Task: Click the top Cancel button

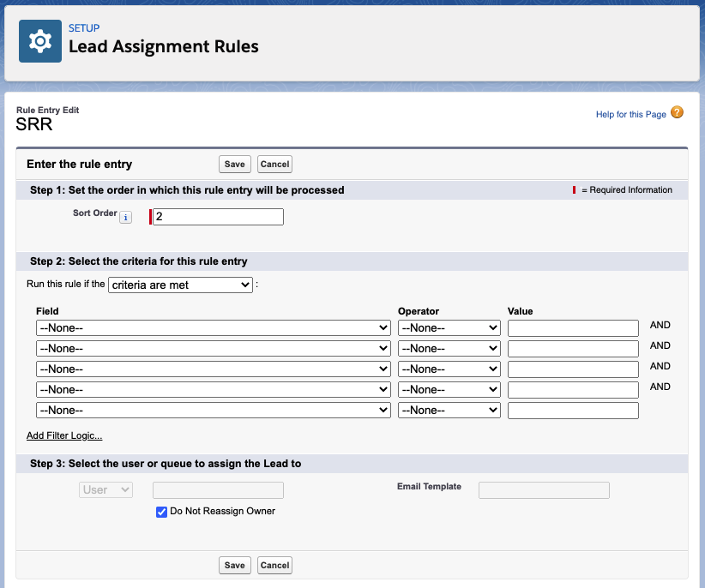Action: click(x=274, y=164)
